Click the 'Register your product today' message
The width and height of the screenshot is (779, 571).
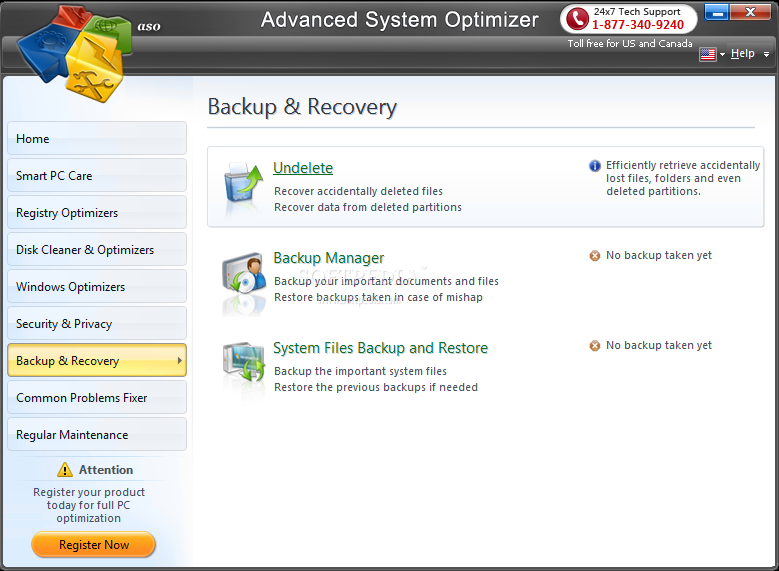88,505
